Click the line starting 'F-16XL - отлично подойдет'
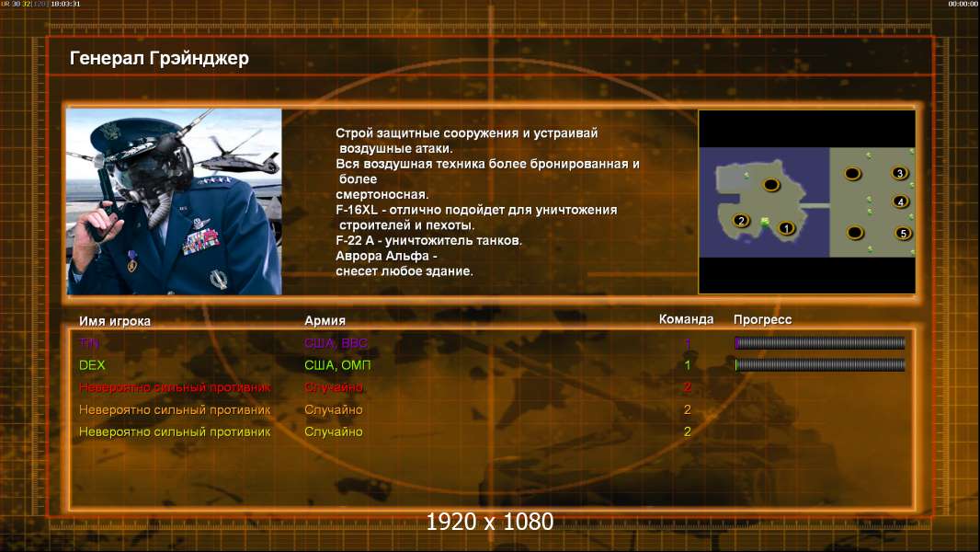This screenshot has width=980, height=552. pyautogui.click(x=476, y=210)
